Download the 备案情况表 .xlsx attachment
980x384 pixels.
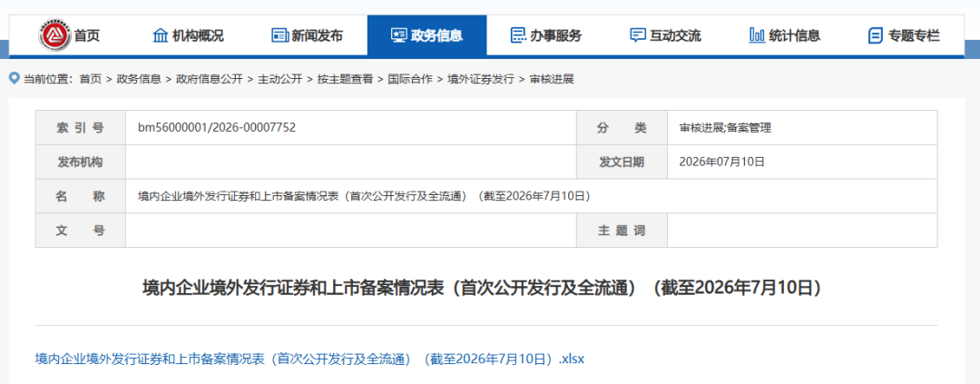(x=310, y=359)
